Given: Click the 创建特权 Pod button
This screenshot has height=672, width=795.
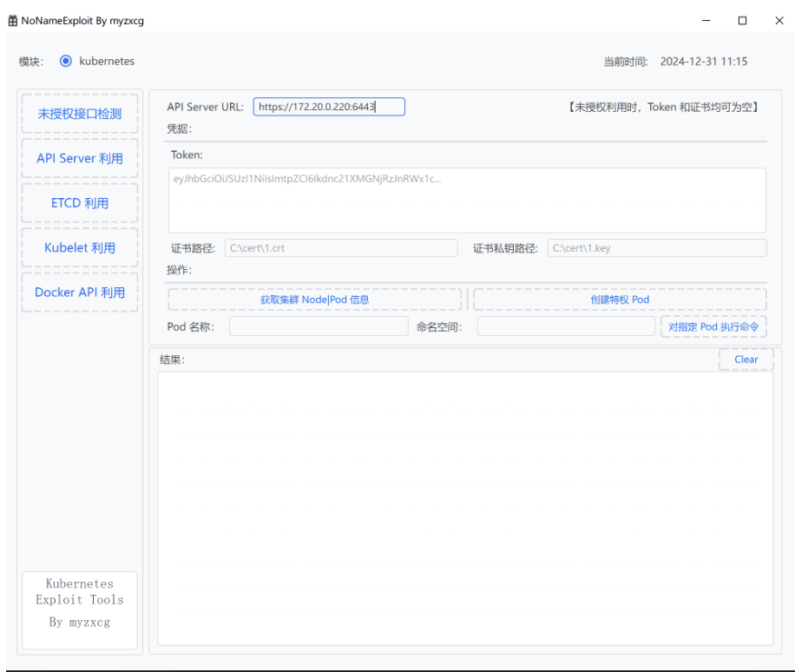Looking at the screenshot, I should click(x=620, y=300).
